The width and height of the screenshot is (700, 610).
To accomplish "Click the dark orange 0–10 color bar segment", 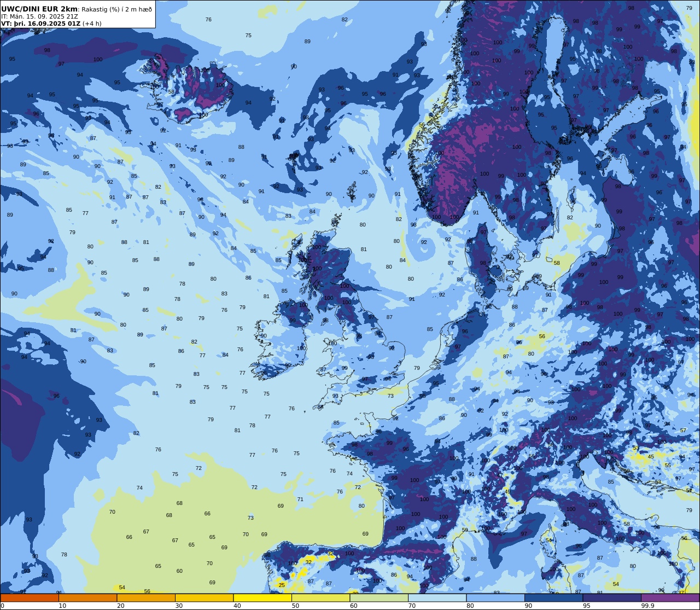I will tap(30, 598).
